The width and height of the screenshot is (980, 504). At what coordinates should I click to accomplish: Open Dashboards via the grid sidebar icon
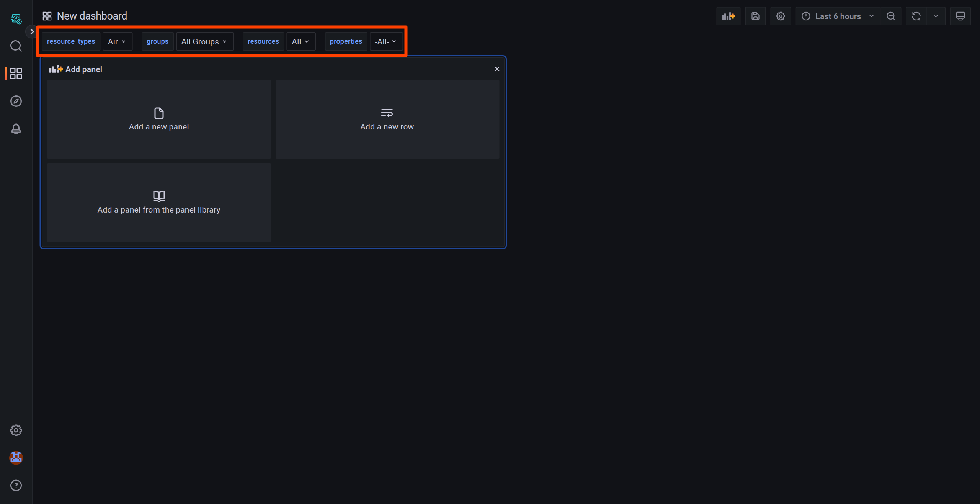click(16, 74)
